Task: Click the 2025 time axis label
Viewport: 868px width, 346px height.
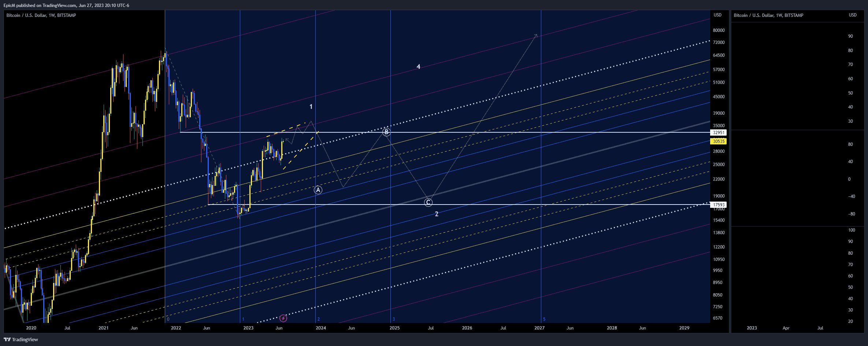Action: click(394, 328)
